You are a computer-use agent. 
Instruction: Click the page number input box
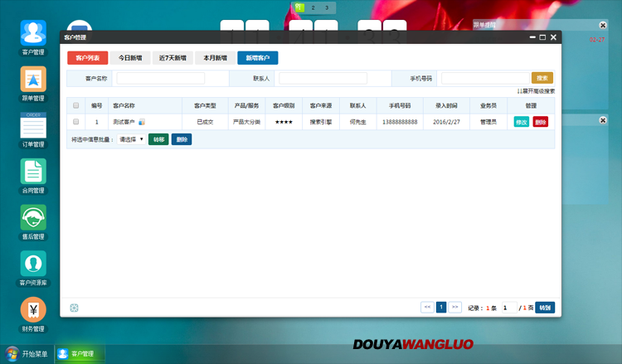[509, 308]
